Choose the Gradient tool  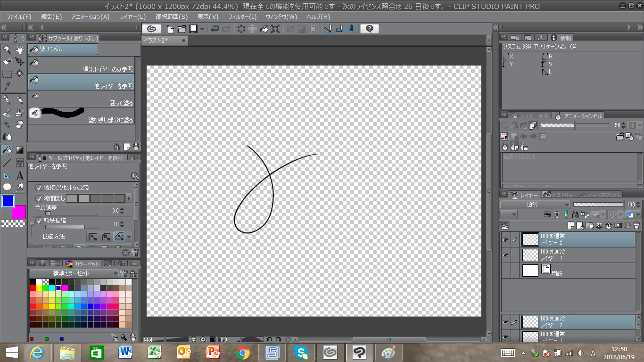(20, 150)
